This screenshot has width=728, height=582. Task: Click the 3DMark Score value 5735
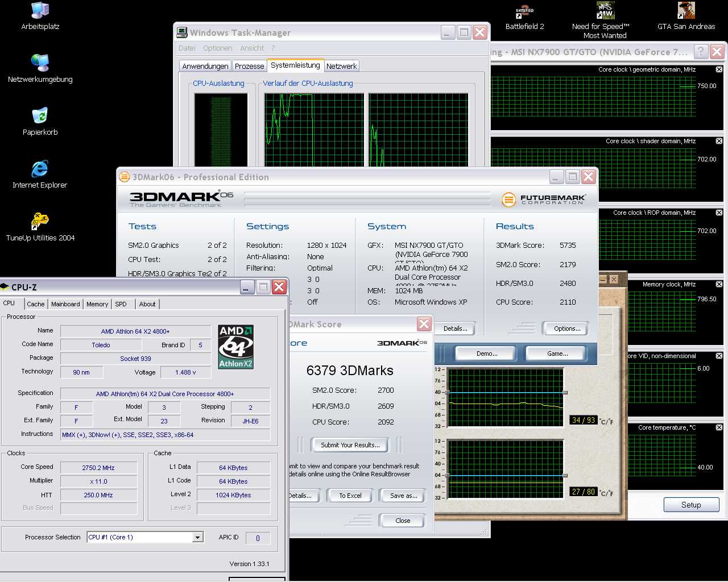(568, 246)
